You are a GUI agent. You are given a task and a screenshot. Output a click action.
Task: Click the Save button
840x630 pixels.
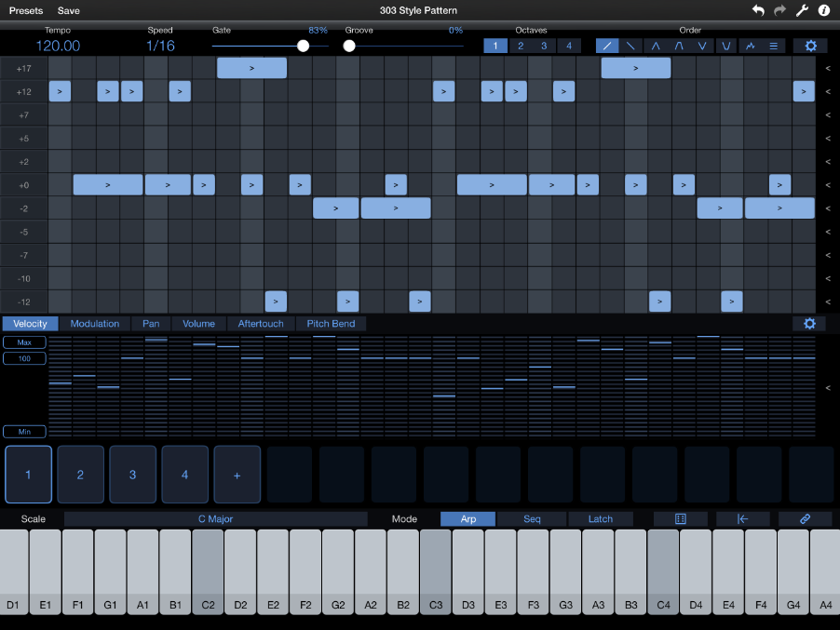coord(69,10)
